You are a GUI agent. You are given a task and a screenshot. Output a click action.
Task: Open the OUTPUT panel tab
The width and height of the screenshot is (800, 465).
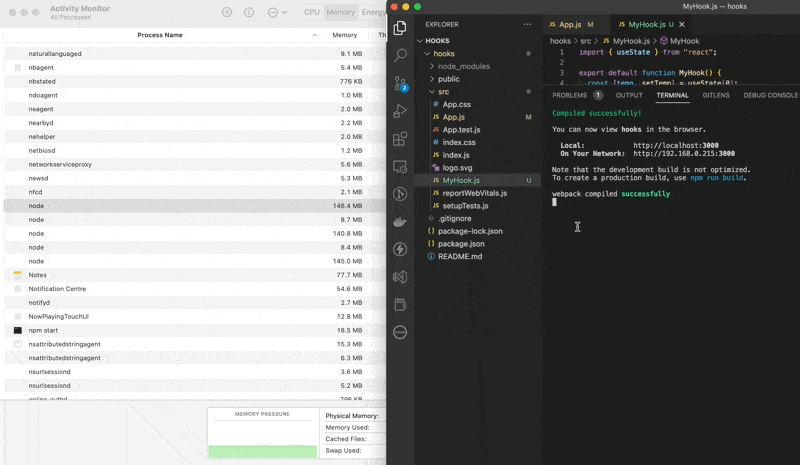[x=629, y=95]
